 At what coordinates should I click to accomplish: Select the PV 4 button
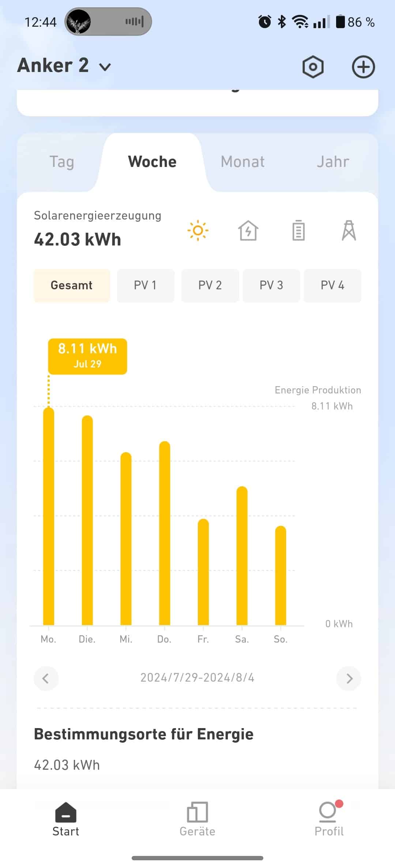pyautogui.click(x=332, y=285)
